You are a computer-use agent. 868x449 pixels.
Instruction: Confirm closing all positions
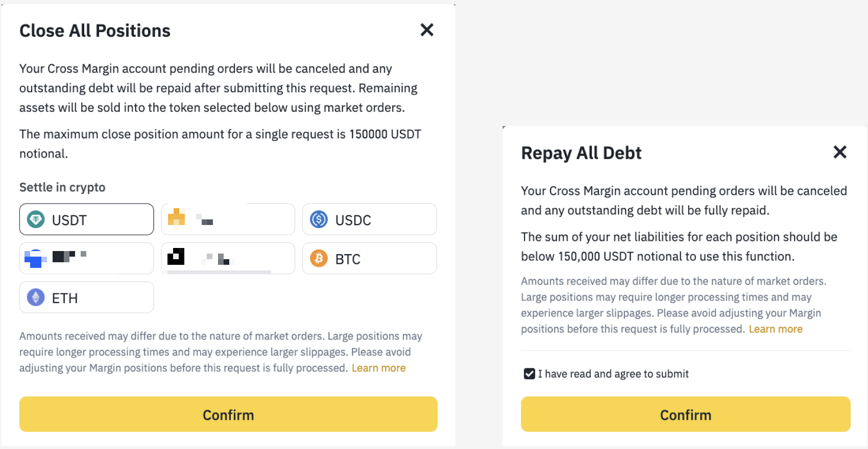228,414
